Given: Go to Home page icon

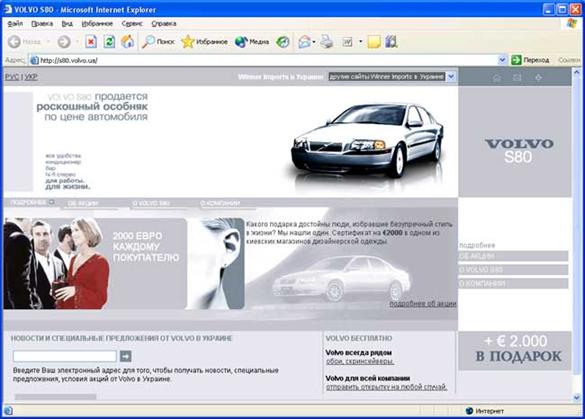Looking at the screenshot, I should pyautogui.click(x=128, y=42).
